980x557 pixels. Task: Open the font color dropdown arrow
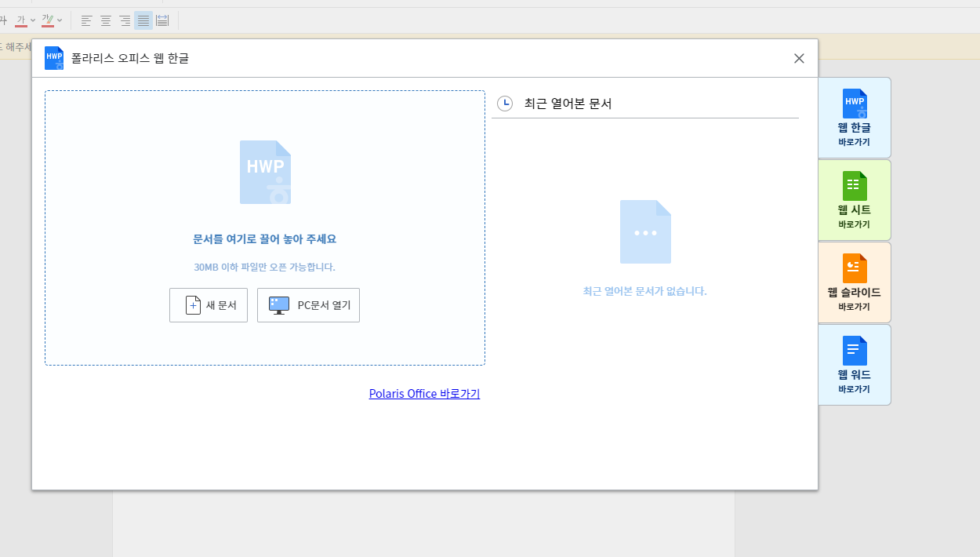coord(33,20)
